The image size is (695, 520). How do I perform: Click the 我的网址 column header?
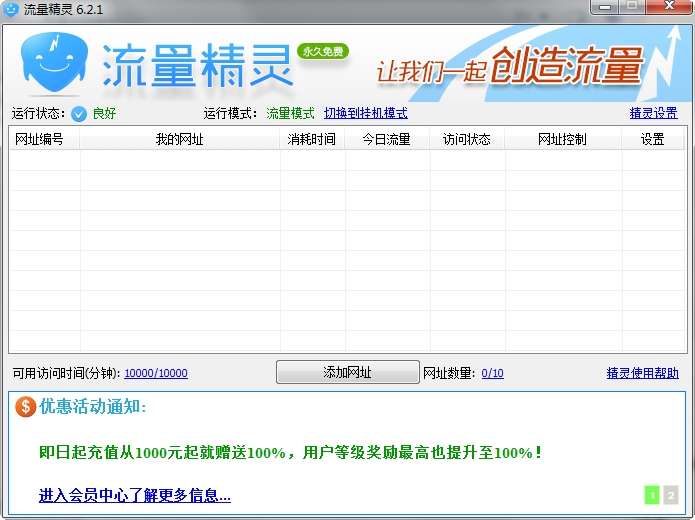(180, 139)
